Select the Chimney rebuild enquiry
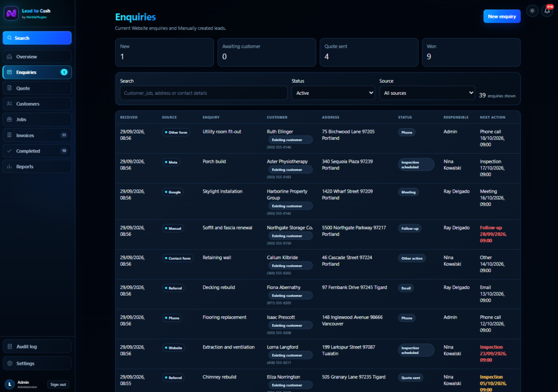This screenshot has height=392, width=558. [x=219, y=377]
